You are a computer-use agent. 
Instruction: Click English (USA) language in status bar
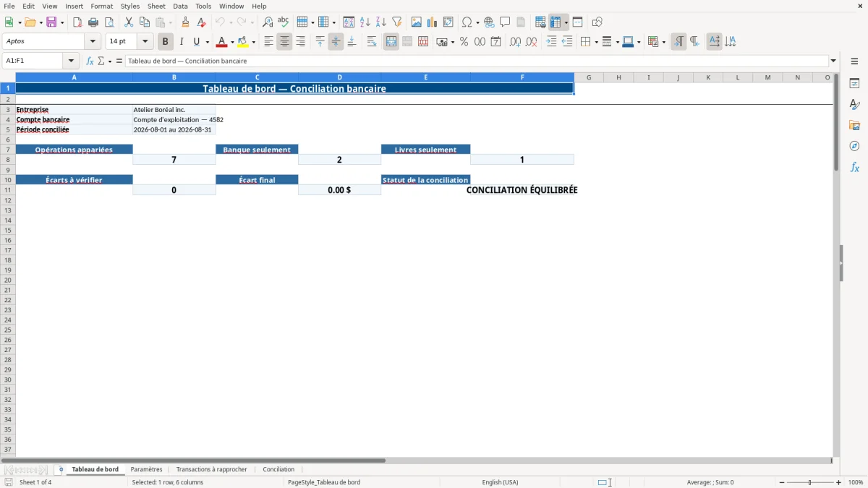tap(500, 482)
